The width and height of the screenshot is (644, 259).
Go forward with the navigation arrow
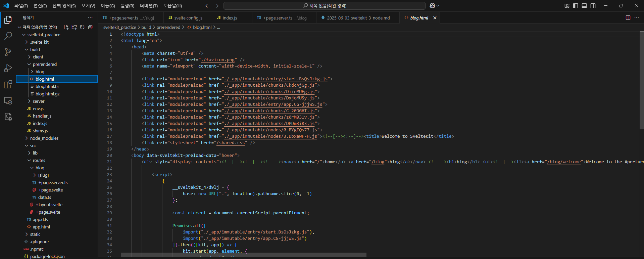216,6
